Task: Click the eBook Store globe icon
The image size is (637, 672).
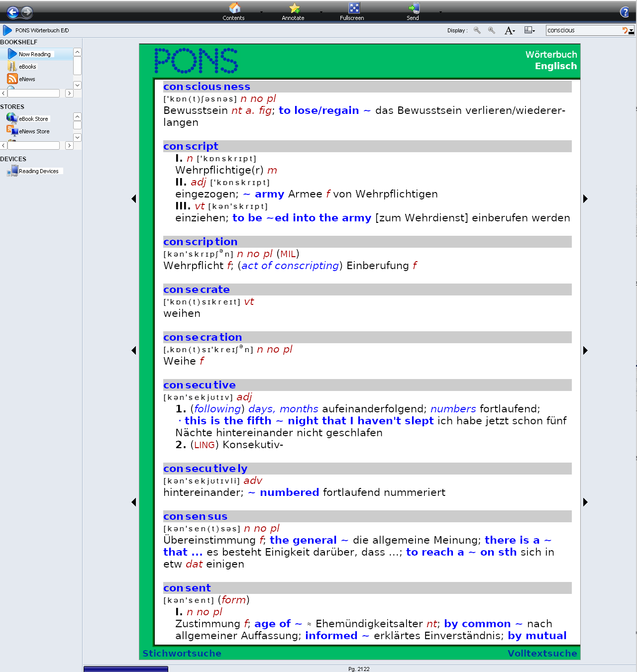Action: [x=12, y=118]
